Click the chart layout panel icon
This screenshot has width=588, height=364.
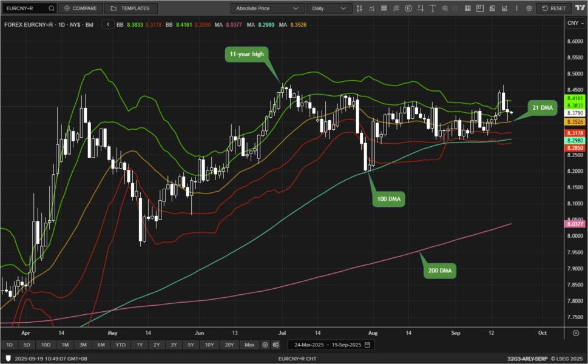click(479, 8)
